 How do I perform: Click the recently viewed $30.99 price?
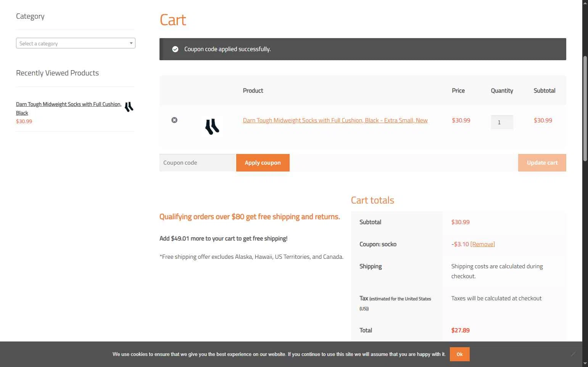click(24, 122)
